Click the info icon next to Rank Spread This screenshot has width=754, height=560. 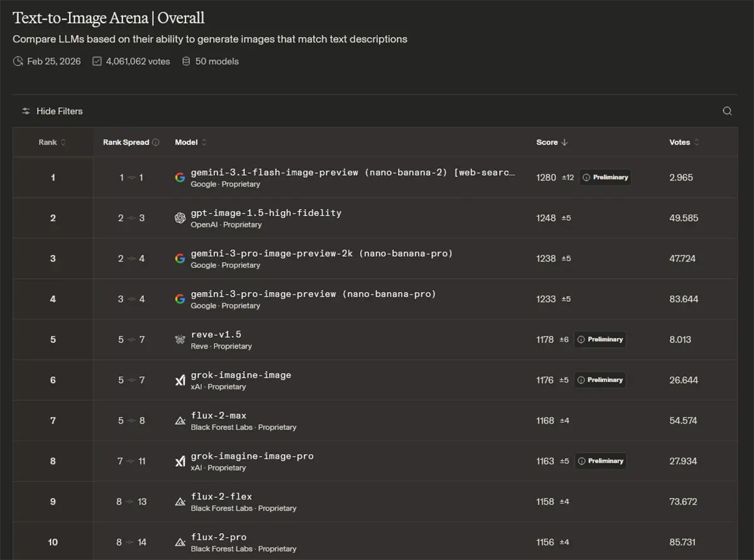coord(156,143)
